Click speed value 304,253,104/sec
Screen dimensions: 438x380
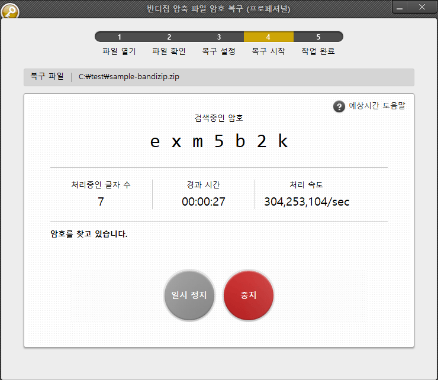(307, 202)
